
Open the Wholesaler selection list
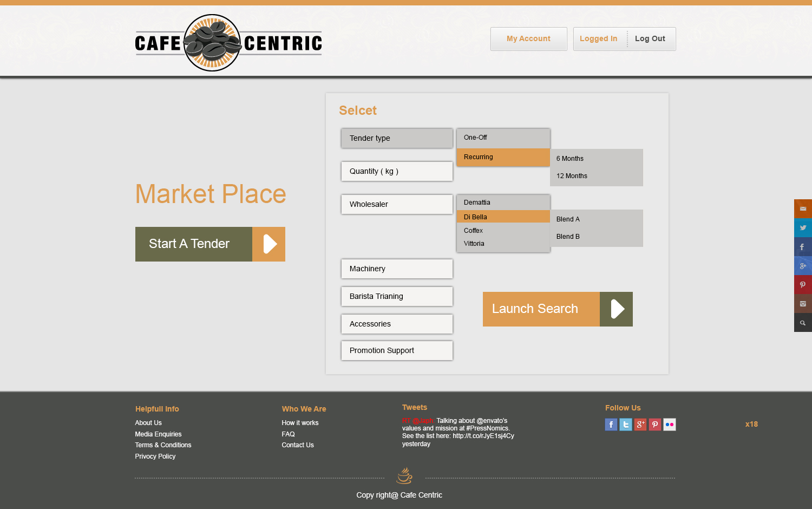[396, 204]
